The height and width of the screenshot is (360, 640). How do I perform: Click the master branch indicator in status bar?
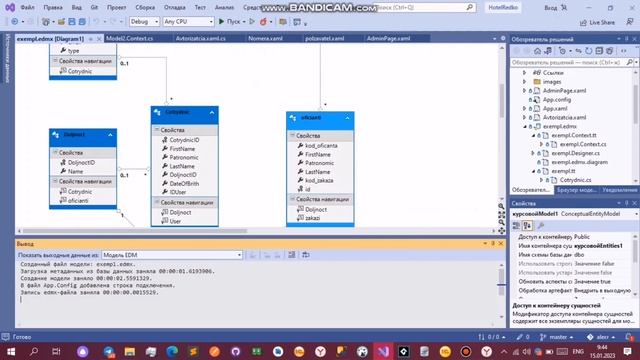point(556,337)
